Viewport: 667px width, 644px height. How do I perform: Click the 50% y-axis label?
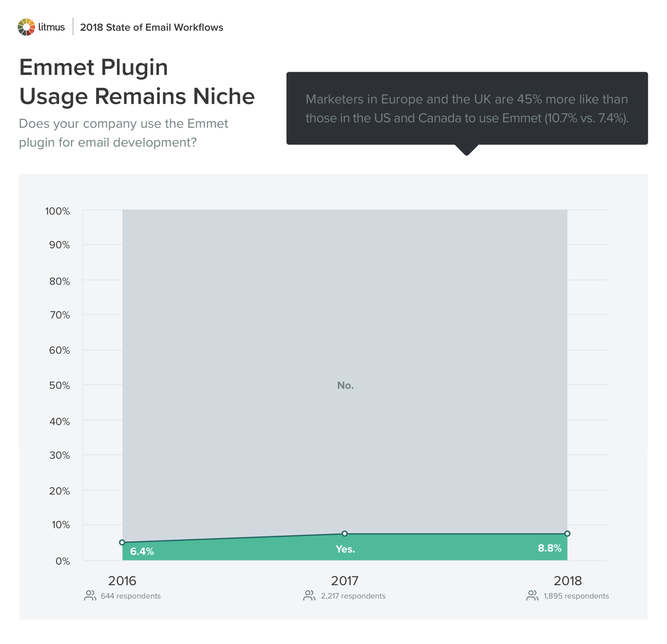click(60, 385)
